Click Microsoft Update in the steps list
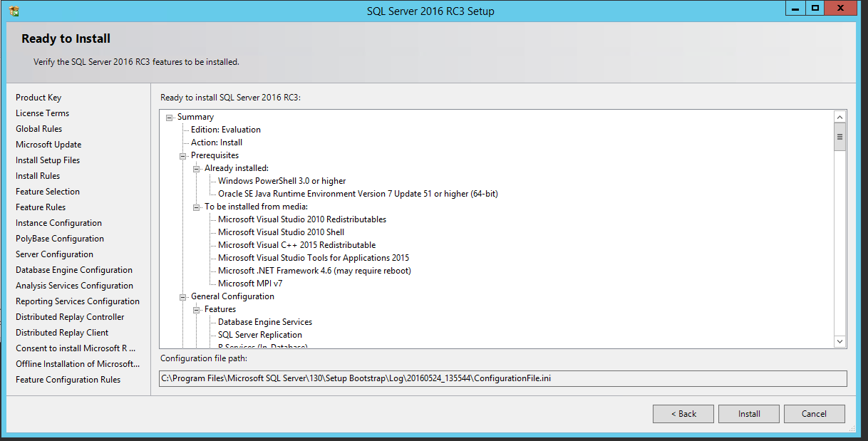 pyautogui.click(x=48, y=145)
